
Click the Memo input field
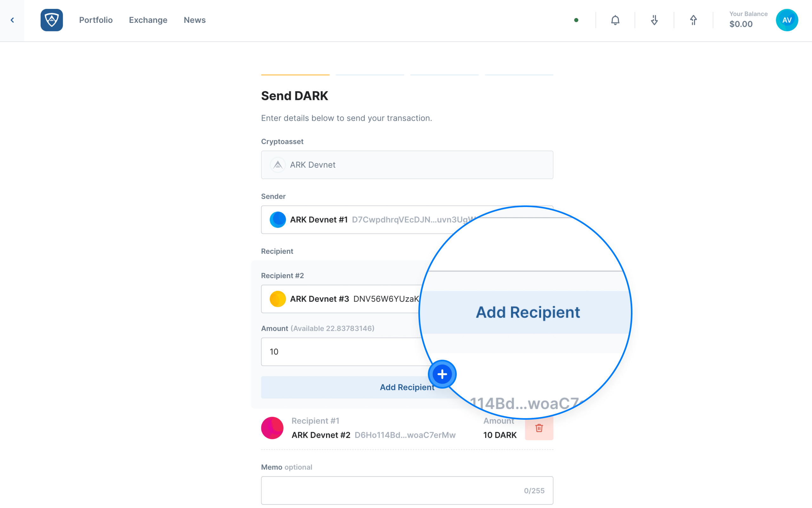coord(407,490)
